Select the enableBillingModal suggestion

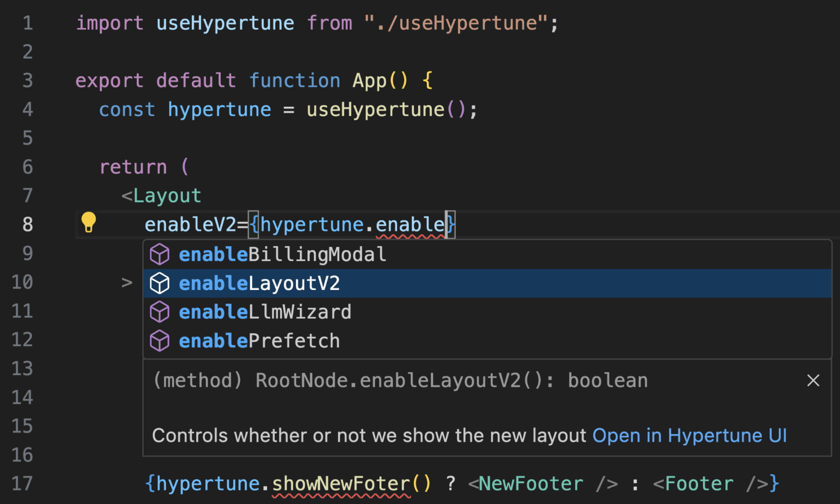coord(282,254)
